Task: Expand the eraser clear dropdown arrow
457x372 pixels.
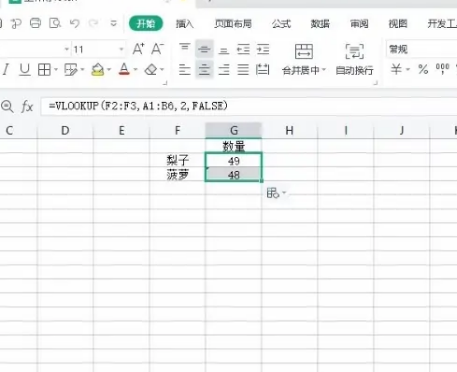Action: pos(162,70)
